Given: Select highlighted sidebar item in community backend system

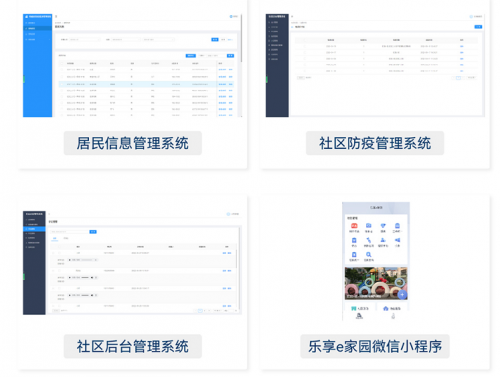Looking at the screenshot, I should [34, 229].
